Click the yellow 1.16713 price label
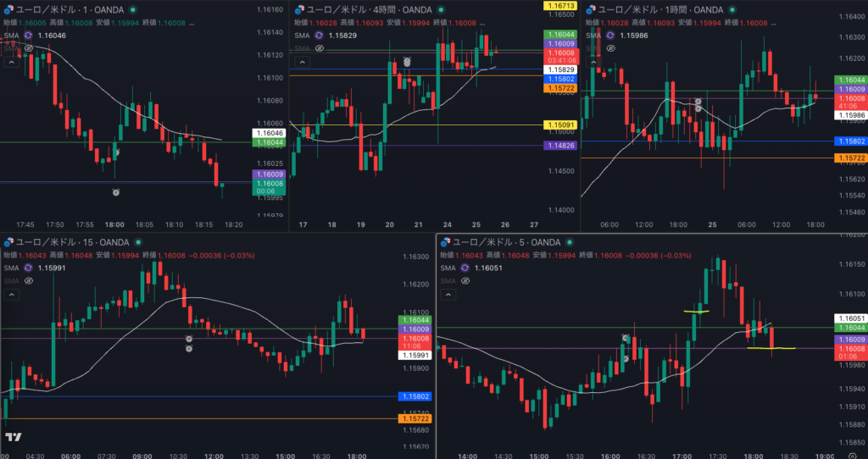The image size is (868, 459). click(x=561, y=6)
